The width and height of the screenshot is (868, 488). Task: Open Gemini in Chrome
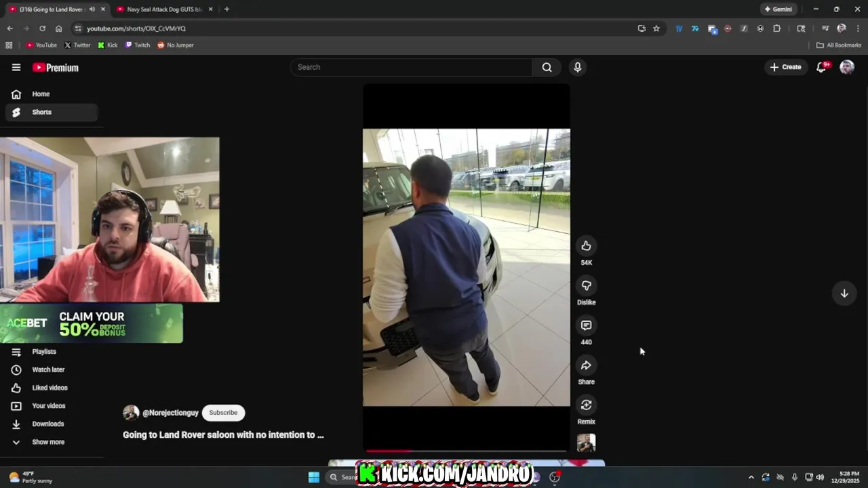[778, 9]
